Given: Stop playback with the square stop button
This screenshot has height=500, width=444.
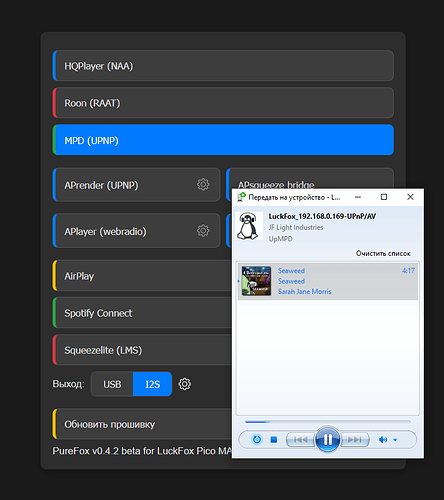Looking at the screenshot, I should [274, 440].
